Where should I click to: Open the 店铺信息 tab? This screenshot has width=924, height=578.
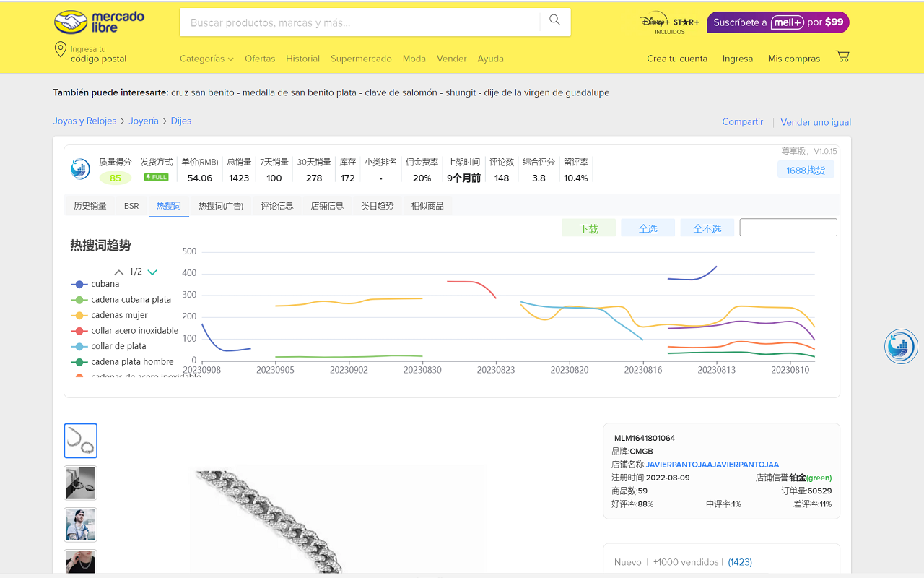[327, 206]
